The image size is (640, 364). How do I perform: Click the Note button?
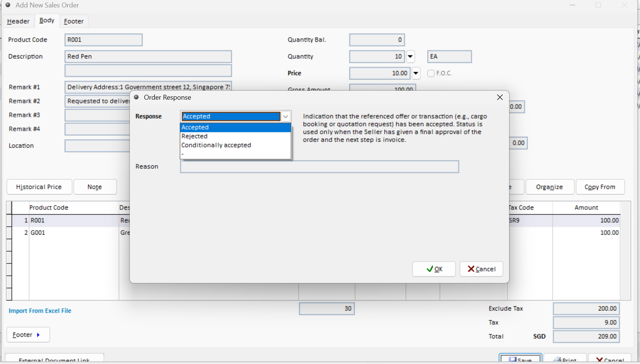[95, 187]
